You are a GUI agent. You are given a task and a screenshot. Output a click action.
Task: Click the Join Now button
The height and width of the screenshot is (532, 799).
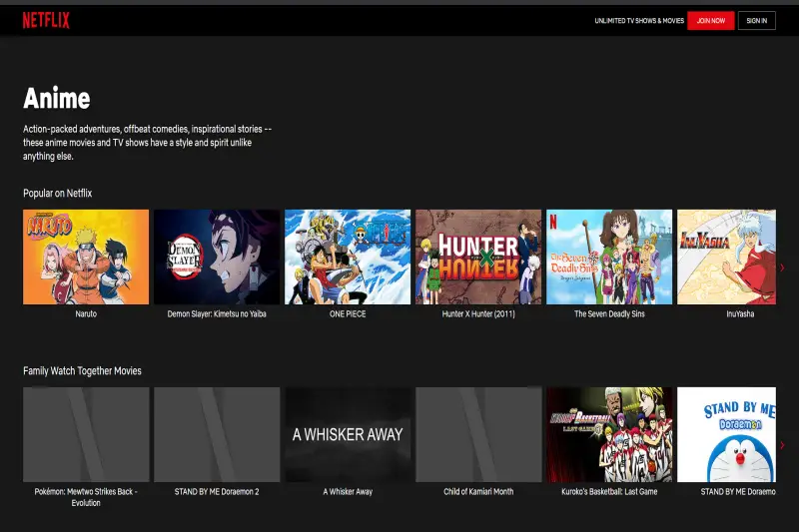(710, 20)
